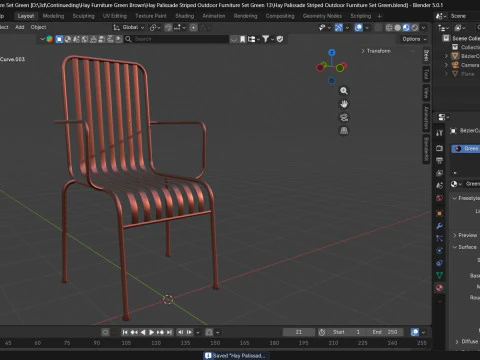Switch to the Shading workspace tab
The height and width of the screenshot is (360, 480).
click(x=185, y=16)
